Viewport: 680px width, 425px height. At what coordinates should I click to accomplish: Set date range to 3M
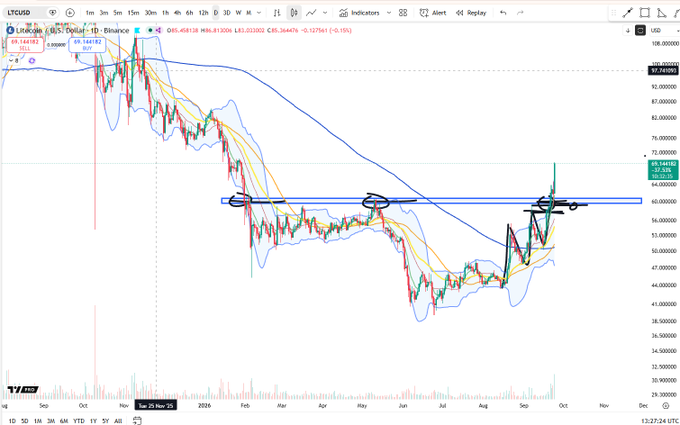tap(51, 421)
